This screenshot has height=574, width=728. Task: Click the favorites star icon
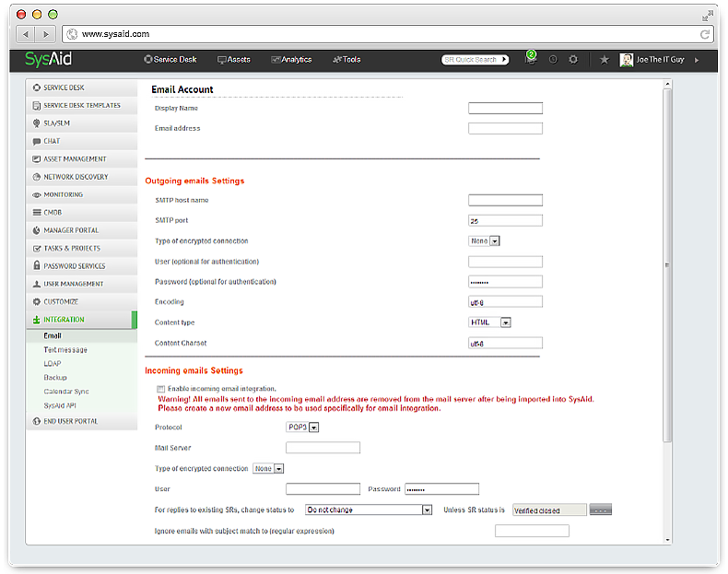604,59
